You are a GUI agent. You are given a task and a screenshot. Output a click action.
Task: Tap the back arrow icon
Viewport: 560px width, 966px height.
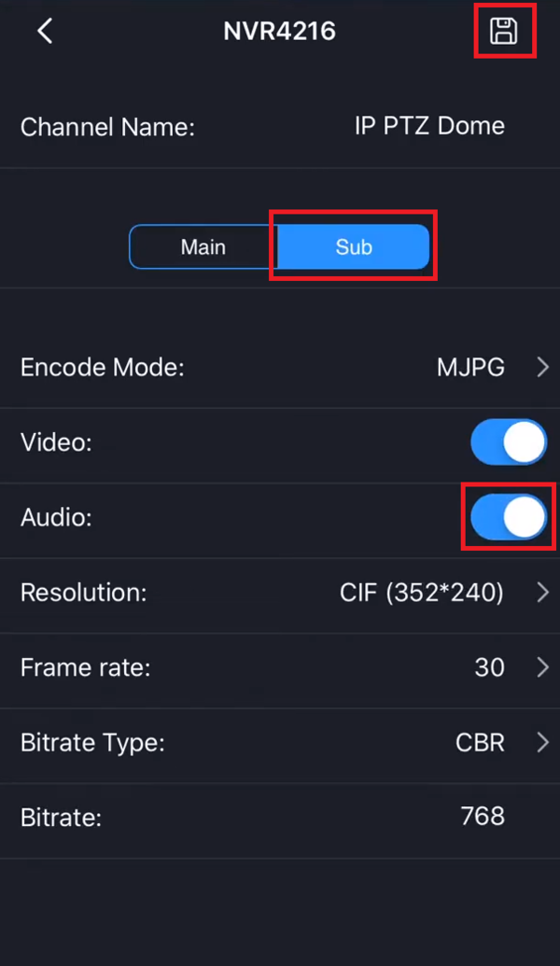44,31
